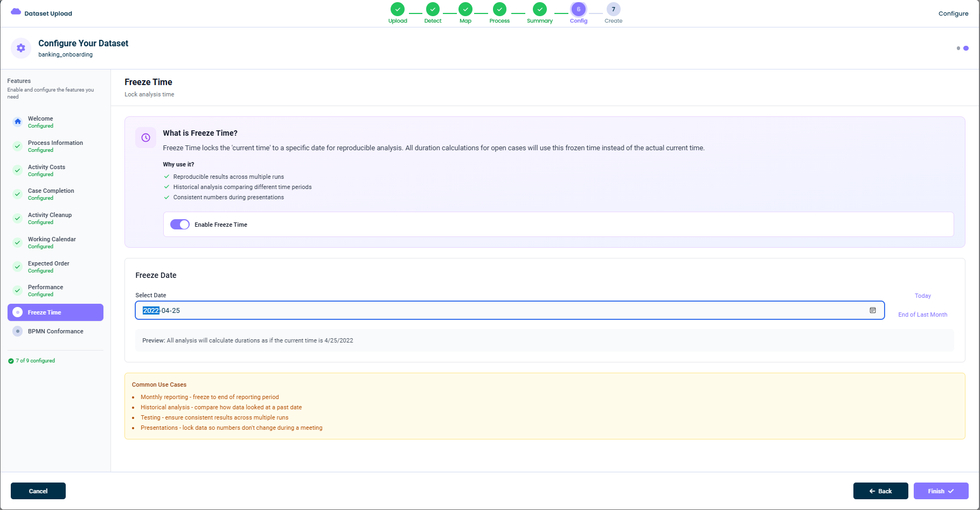Open the Performance section
Screen dimensions: 980x510
[55, 290]
